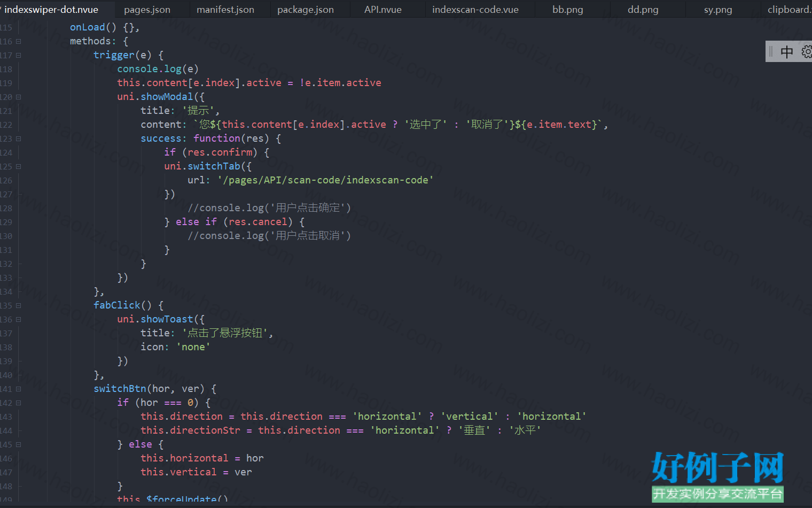Click the content template string line
This screenshot has height=508, width=812.
coord(374,125)
